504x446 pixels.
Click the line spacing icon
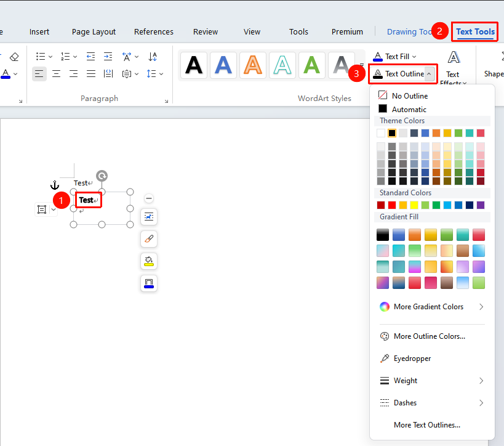(x=151, y=74)
